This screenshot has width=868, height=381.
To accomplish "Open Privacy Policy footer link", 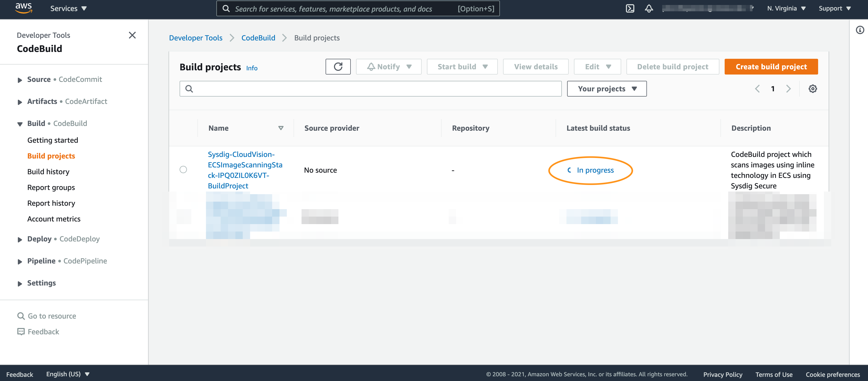I will pos(723,374).
